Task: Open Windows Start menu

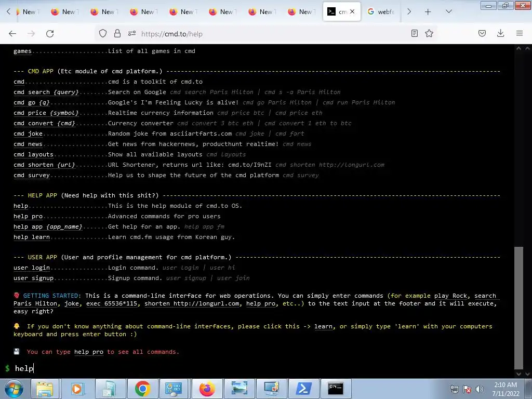Action: click(14, 389)
